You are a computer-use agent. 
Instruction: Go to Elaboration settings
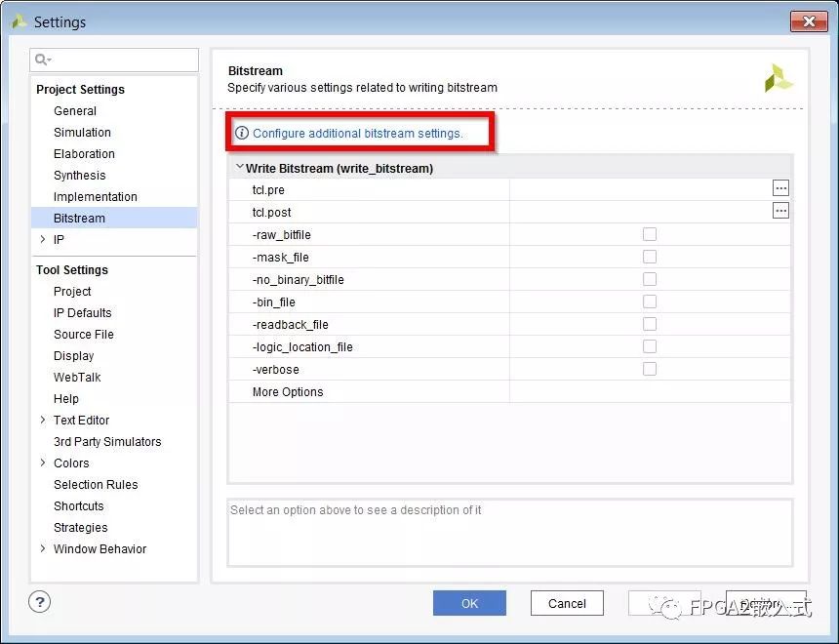[84, 153]
